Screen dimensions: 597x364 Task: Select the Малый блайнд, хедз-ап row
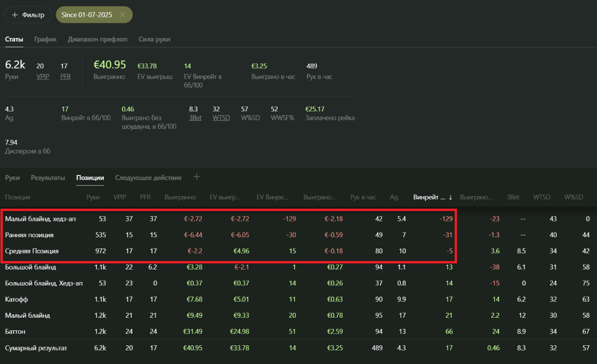[298, 219]
